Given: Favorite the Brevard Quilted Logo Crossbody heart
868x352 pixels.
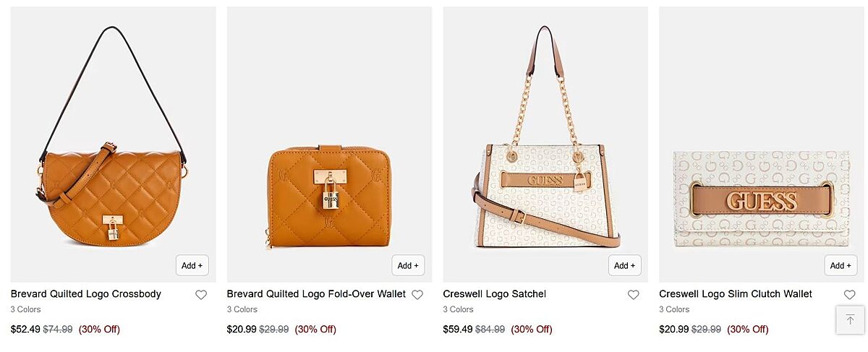Looking at the screenshot, I should [x=201, y=295].
